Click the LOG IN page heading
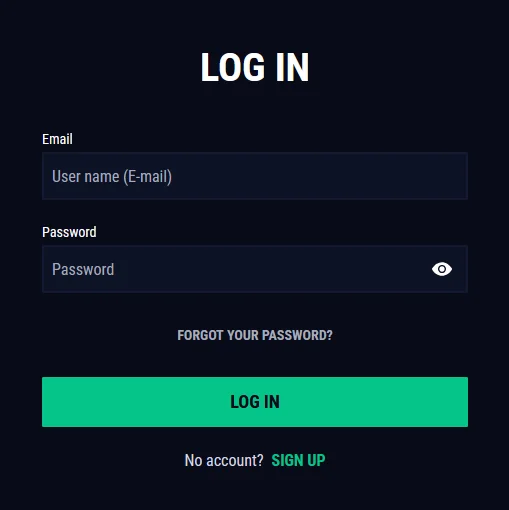Image resolution: width=509 pixels, height=510 pixels. (x=255, y=67)
